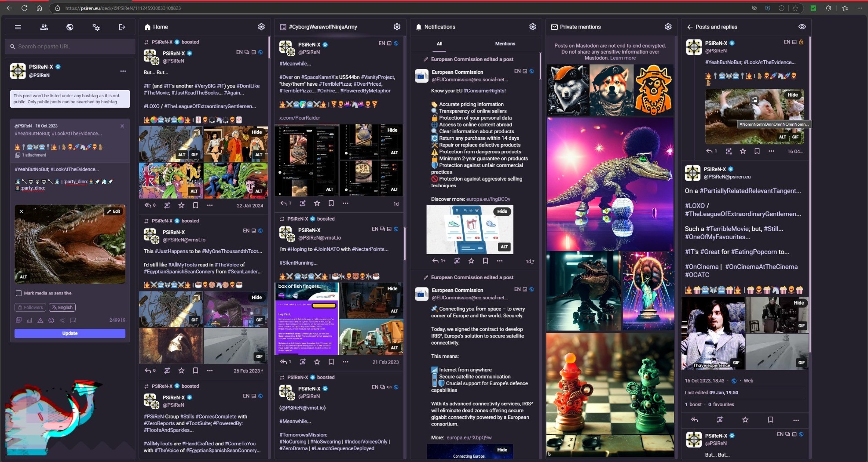Viewport: 868px width, 462px height.
Task: Click the add images icon in compose
Action: pos(18,320)
